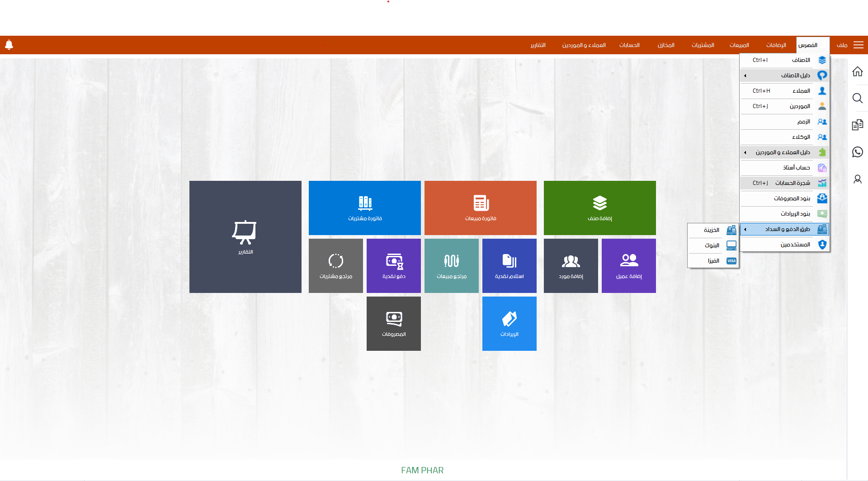
Task: Select الخزينة from the submenu
Action: coord(713,230)
